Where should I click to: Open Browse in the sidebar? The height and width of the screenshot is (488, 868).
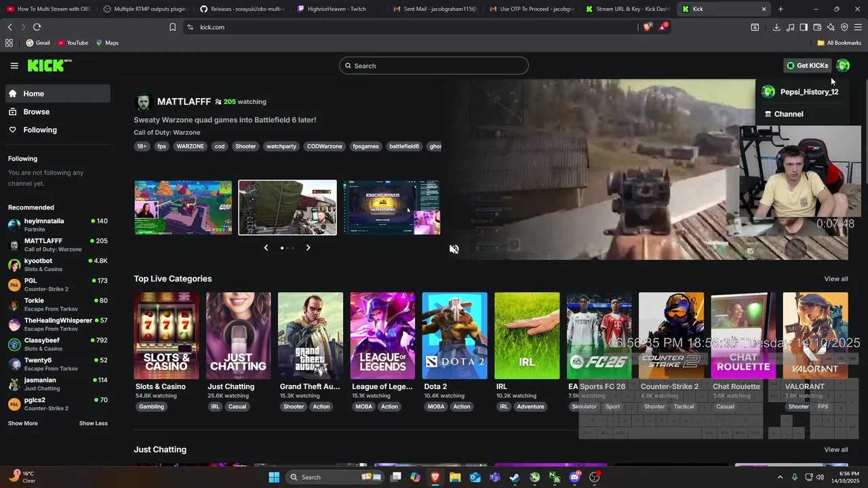pos(58,112)
